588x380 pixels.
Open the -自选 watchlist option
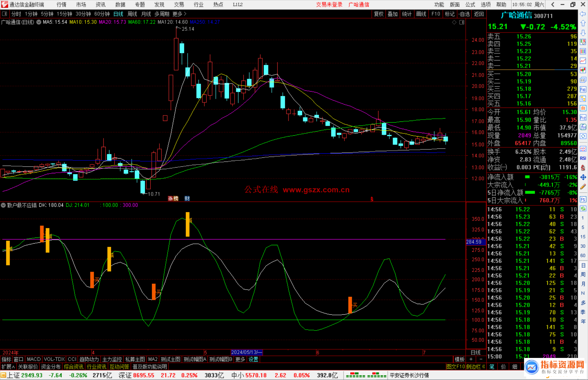(x=464, y=14)
